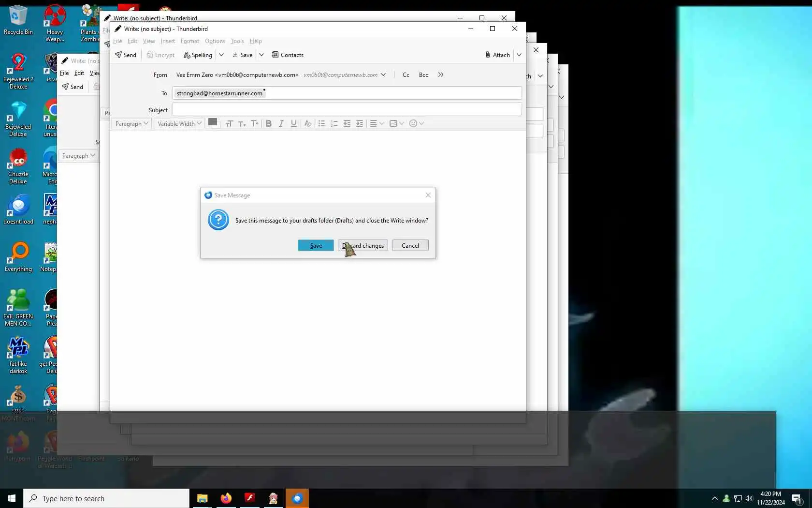Screen dimensions: 812x508
Task: Click the Spelling check button
Action: [x=198, y=55]
